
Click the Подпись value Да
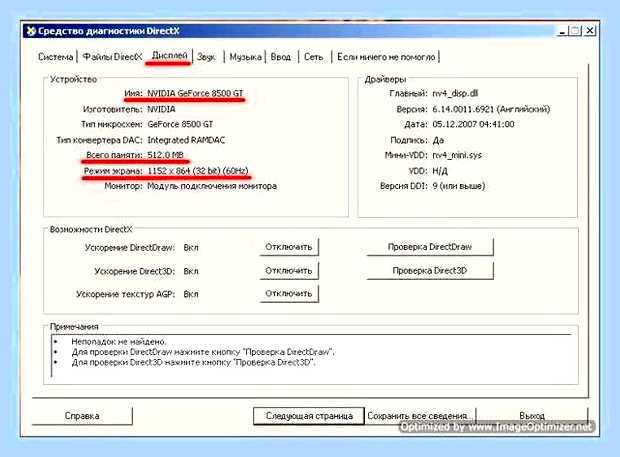[x=438, y=140]
